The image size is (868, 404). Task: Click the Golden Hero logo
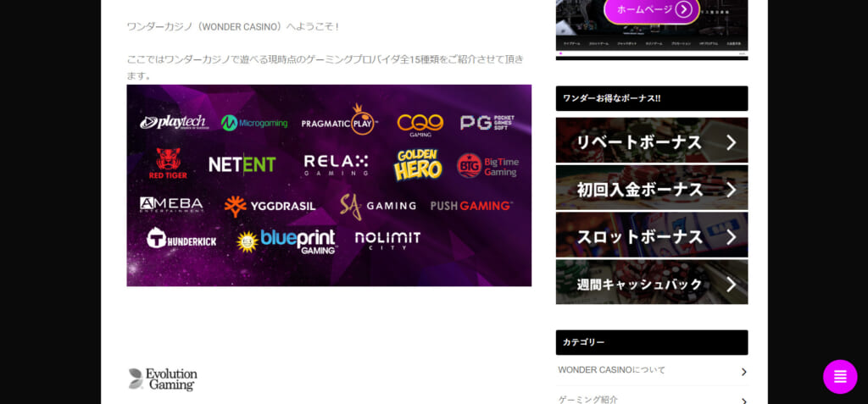click(x=418, y=165)
